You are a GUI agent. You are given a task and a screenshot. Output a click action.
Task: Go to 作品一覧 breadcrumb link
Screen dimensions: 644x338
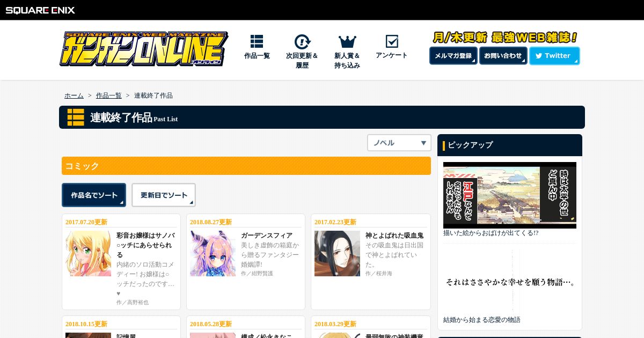(109, 95)
